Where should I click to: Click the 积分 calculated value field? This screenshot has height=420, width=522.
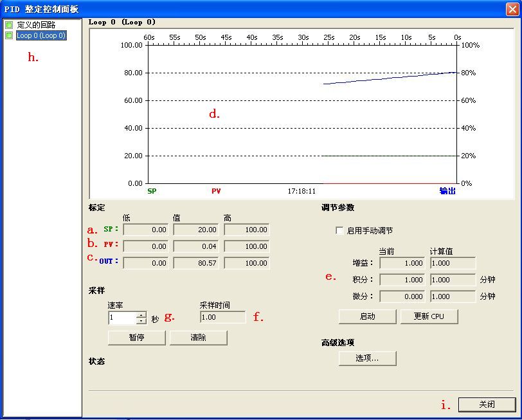click(453, 280)
